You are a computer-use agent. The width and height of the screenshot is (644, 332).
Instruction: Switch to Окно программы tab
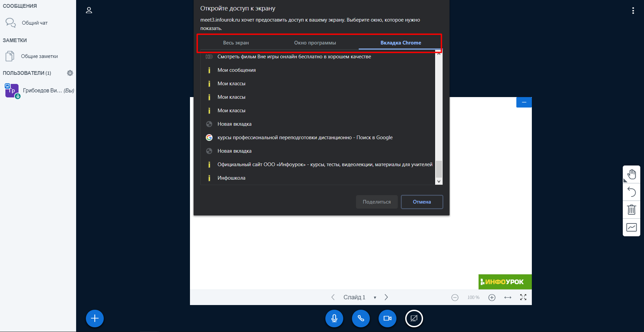[x=315, y=43]
